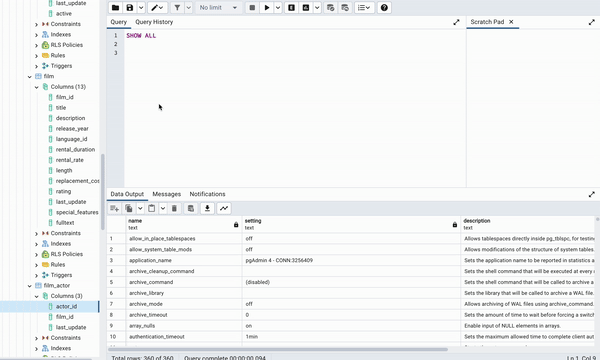Select the authentication_timeout cell
The image size is (600, 360).
(x=184, y=337)
